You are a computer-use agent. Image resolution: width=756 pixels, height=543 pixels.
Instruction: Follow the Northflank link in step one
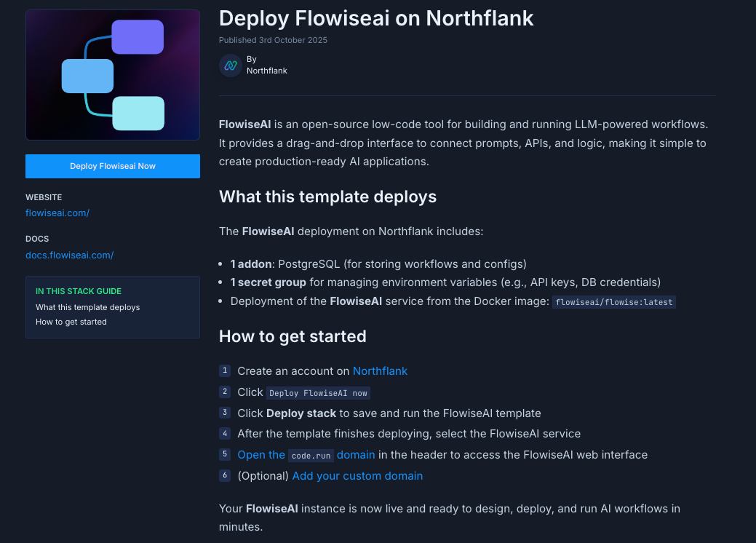[380, 371]
